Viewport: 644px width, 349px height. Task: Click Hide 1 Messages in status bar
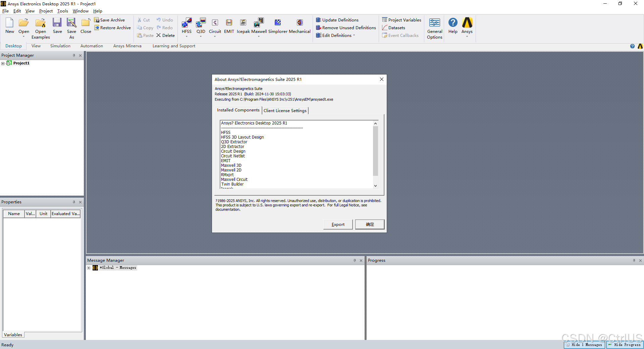pyautogui.click(x=584, y=345)
